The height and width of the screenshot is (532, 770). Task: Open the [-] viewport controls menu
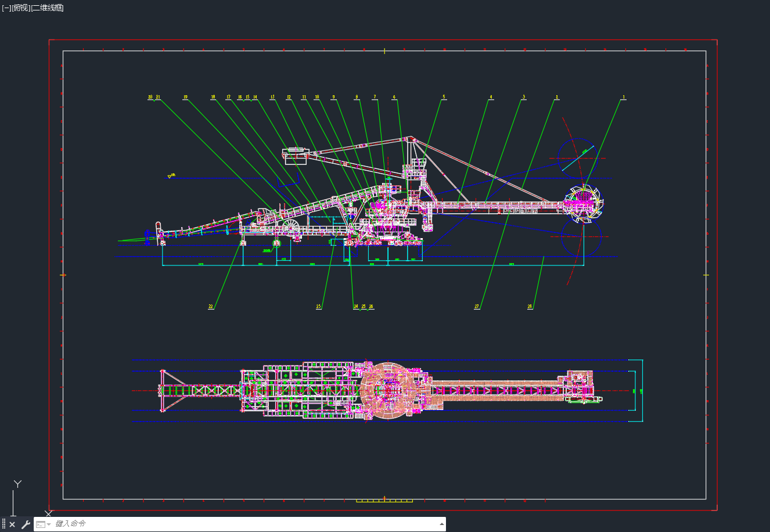pos(6,8)
